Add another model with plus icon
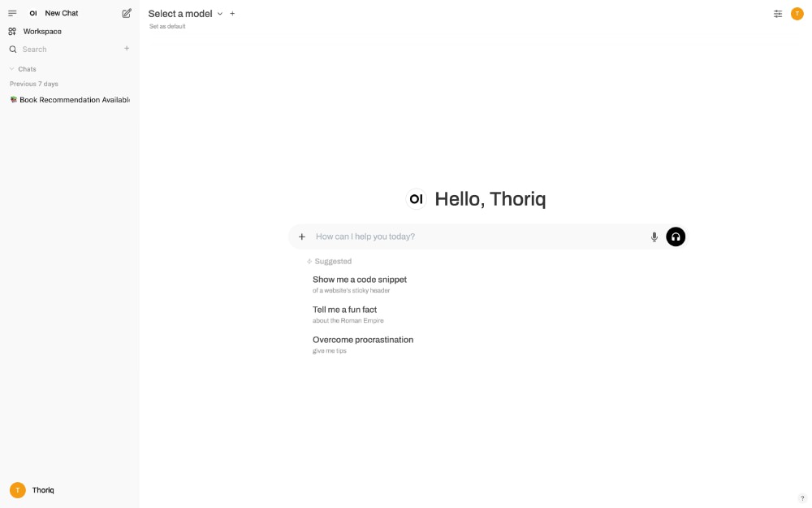Screen dimensions: 812x508 [232, 14]
